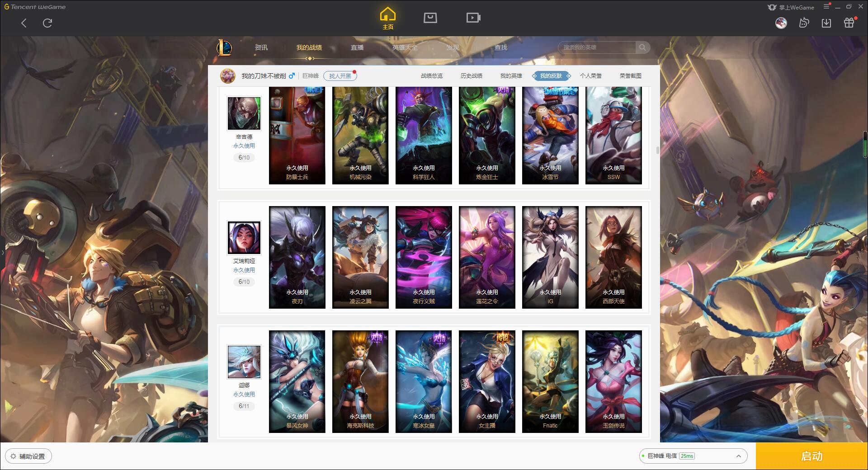868x470 pixels.
Task: Click the 25ms ping indicator
Action: click(x=687, y=456)
